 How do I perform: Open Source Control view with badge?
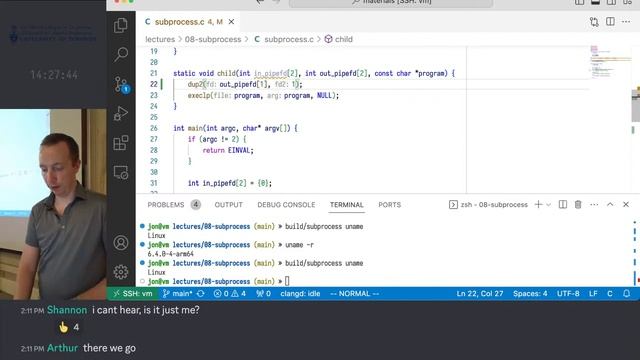click(121, 84)
